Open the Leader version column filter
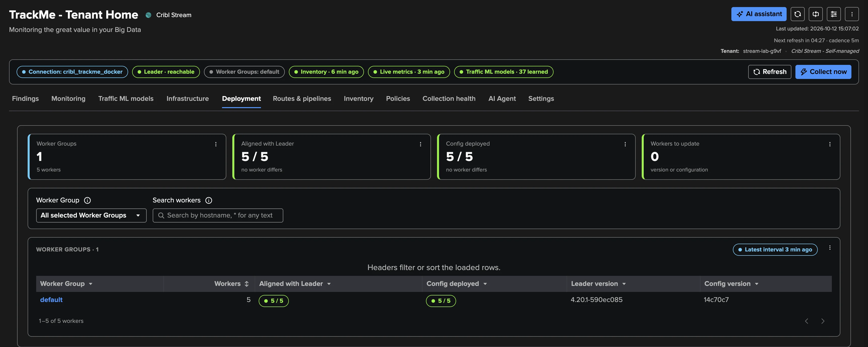 [624, 284]
